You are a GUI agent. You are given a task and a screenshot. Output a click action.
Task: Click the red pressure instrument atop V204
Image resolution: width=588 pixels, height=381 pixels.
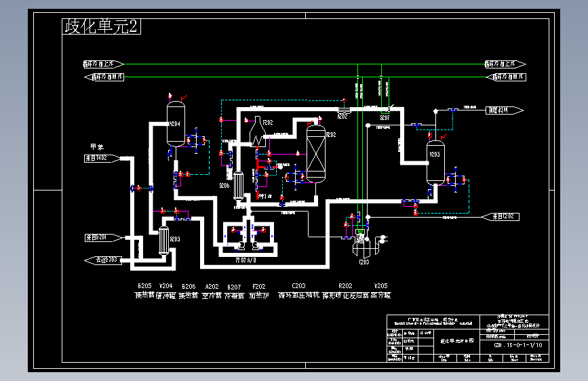click(170, 96)
